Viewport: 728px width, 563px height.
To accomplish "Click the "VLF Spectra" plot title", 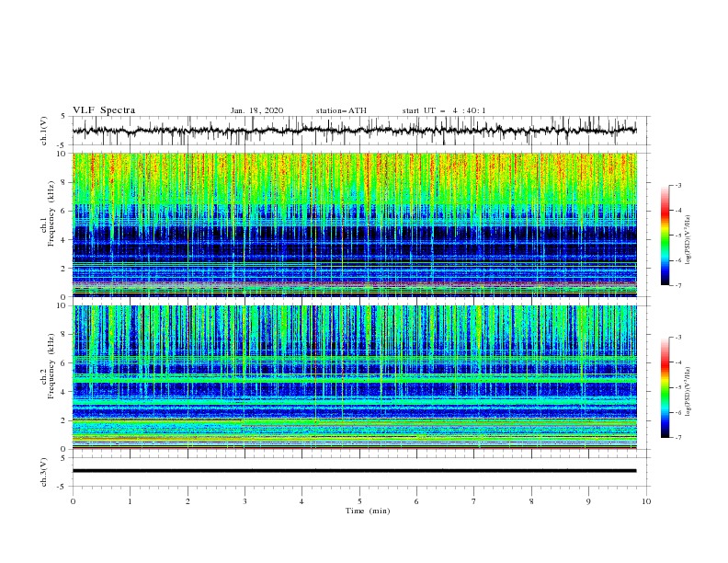I will pyautogui.click(x=104, y=110).
